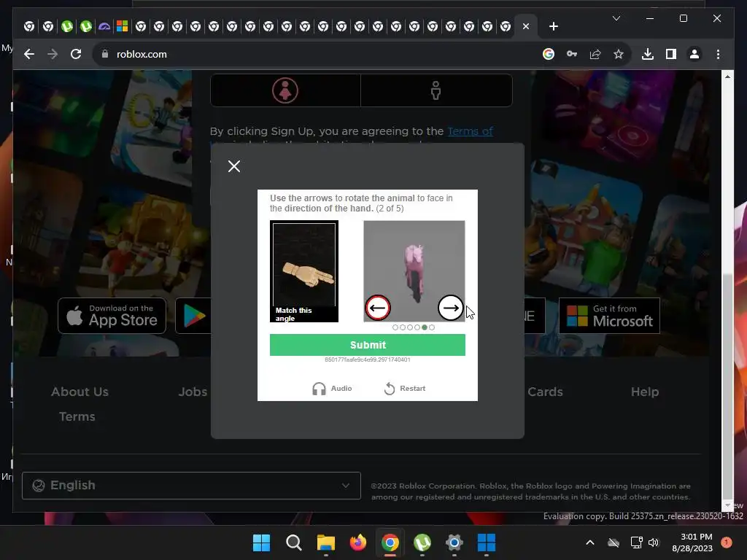Select the male gender icon
The height and width of the screenshot is (560, 747).
click(x=436, y=90)
